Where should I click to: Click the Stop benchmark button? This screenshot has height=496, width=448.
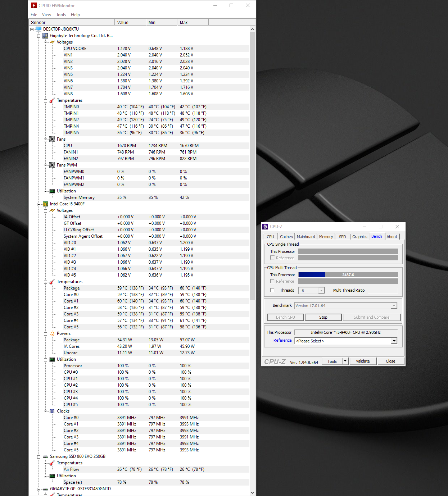click(x=323, y=317)
